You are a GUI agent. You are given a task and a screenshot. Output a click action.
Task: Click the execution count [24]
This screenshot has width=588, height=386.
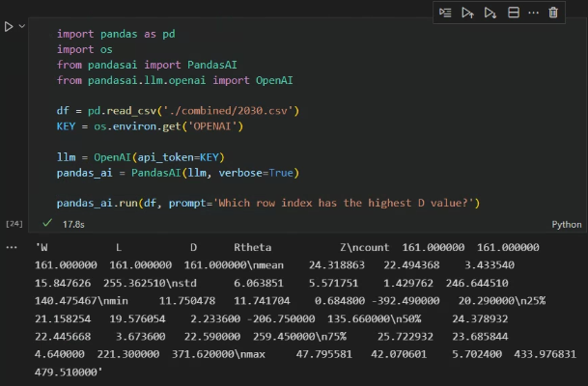click(x=14, y=224)
